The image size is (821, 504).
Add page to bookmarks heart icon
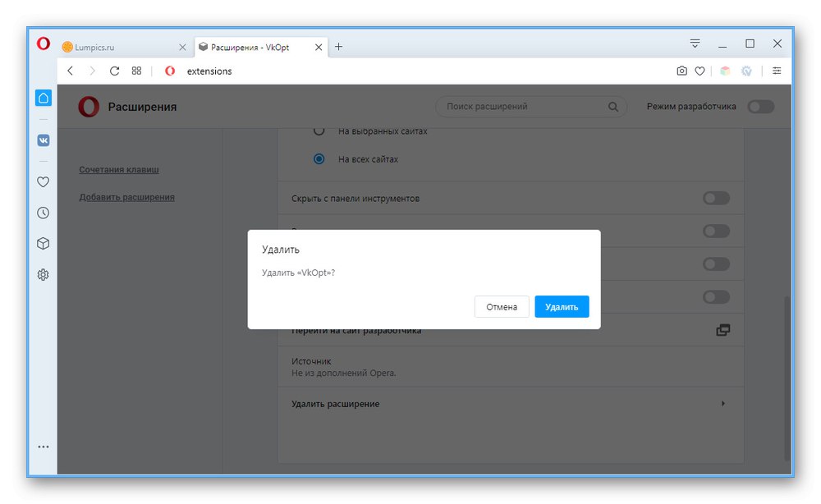point(699,71)
